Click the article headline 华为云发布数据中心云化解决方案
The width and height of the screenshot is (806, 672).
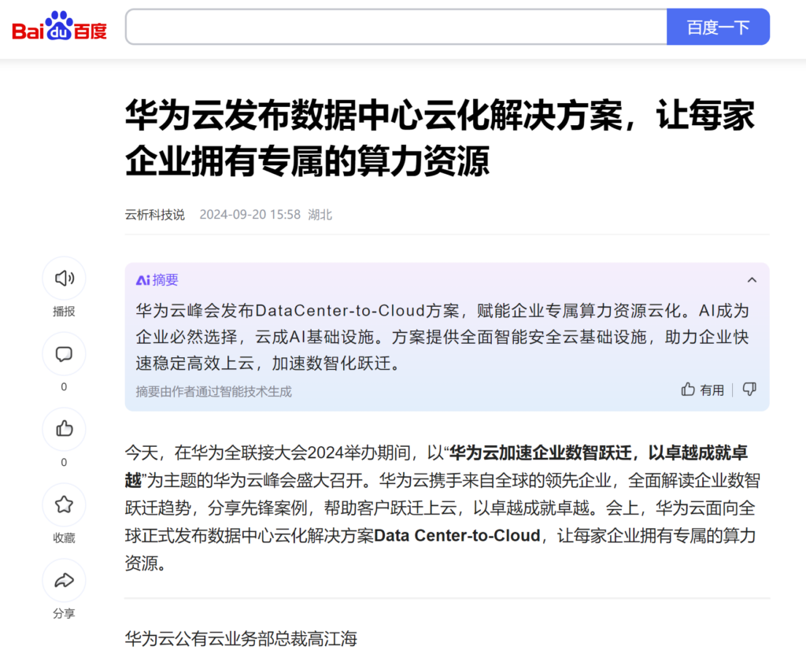pyautogui.click(x=440, y=138)
